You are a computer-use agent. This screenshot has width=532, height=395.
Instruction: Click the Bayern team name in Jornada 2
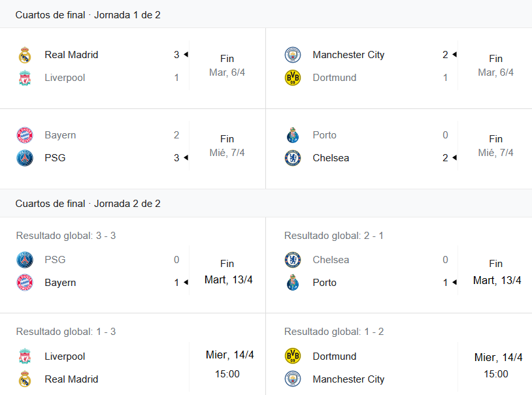tap(60, 283)
